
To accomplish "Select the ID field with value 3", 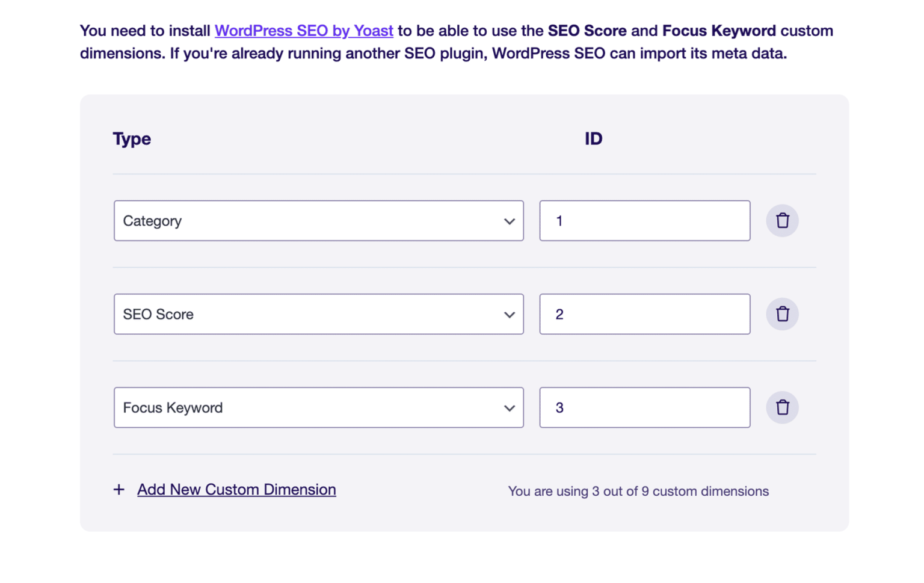I will click(644, 407).
